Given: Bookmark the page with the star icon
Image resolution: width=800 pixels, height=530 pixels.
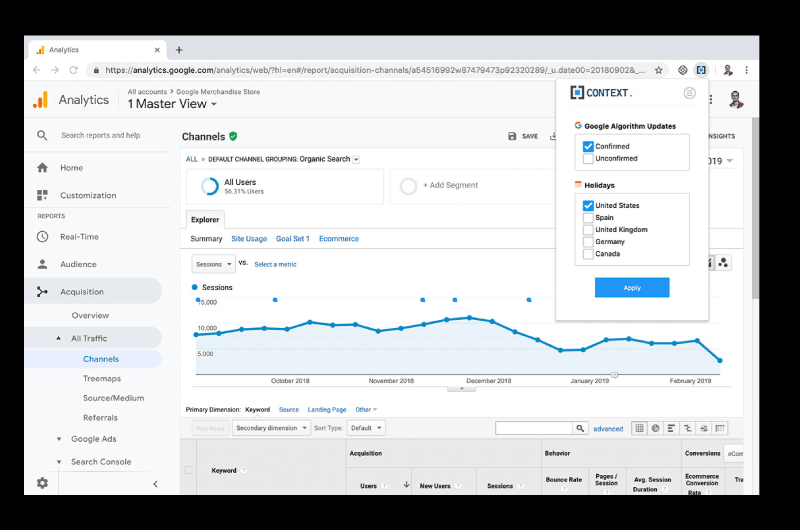Looking at the screenshot, I should 659,70.
